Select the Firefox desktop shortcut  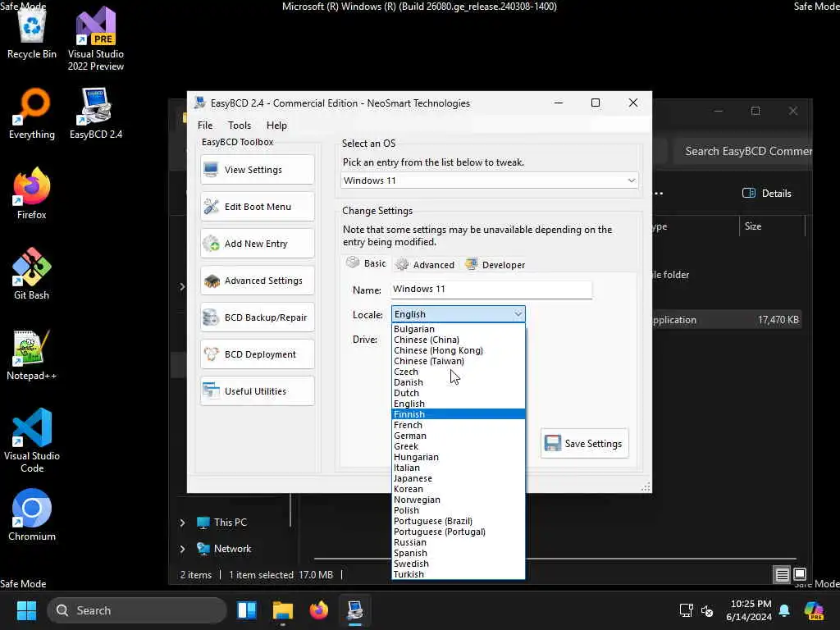(x=32, y=194)
